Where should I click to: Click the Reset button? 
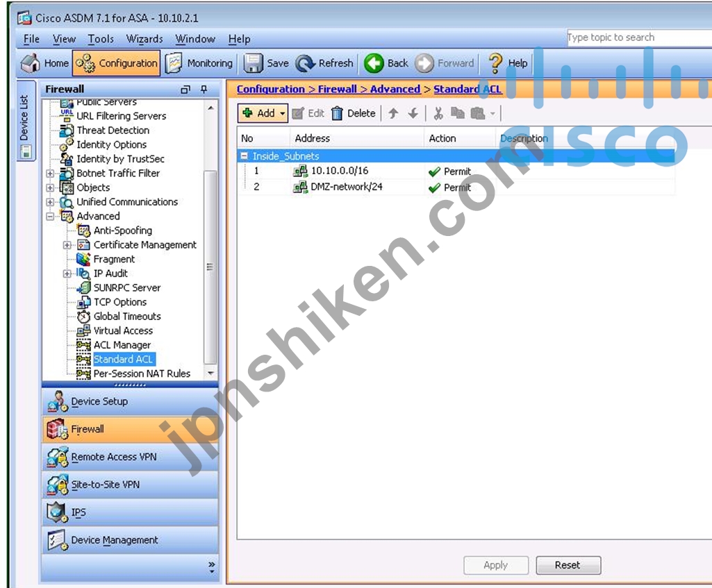click(568, 565)
